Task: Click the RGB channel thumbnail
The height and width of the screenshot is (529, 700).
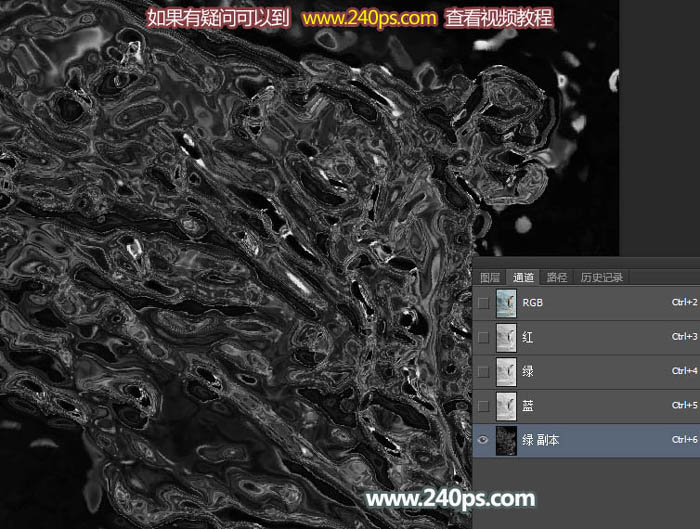Action: click(506, 303)
